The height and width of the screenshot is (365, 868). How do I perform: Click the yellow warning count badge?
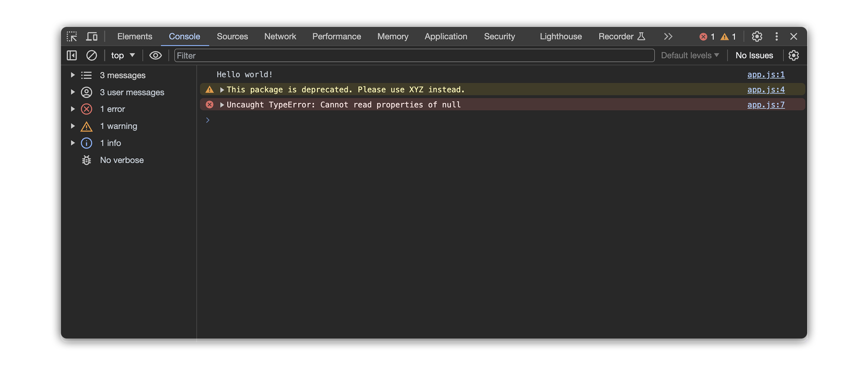728,37
